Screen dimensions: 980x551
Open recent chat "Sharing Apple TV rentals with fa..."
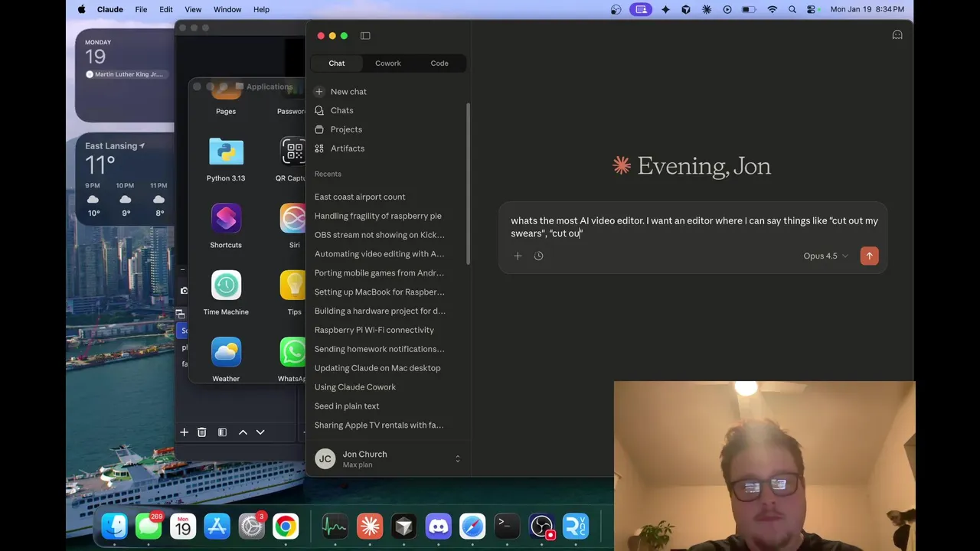[x=379, y=425]
